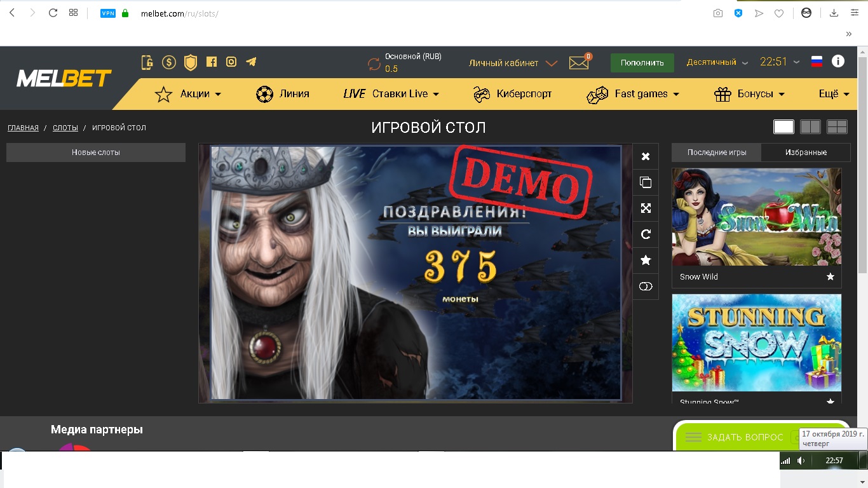Click the Новые слоты button
The height and width of the screenshot is (488, 868).
[x=96, y=152]
